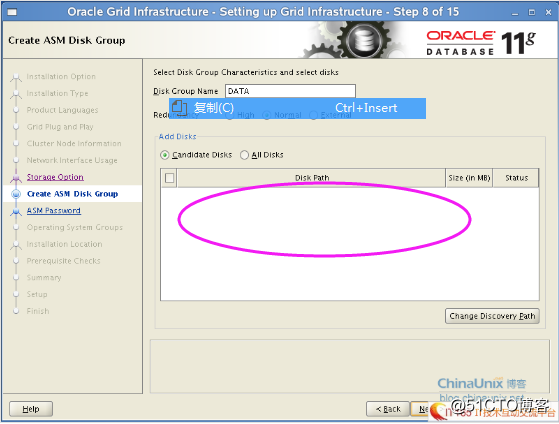Click the current-step icon beside Create ASM Disk Group
Viewport: 559px width, 424px height.
pos(16,194)
